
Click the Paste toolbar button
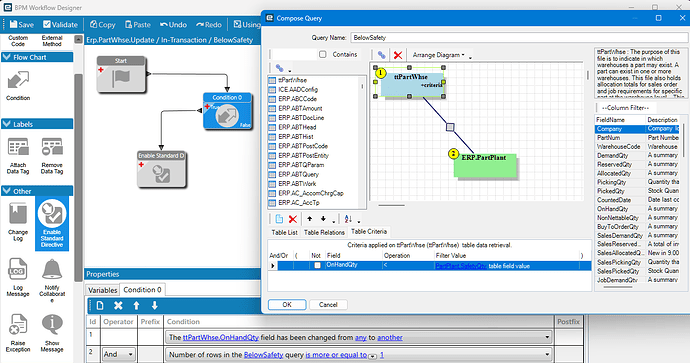[138, 25]
